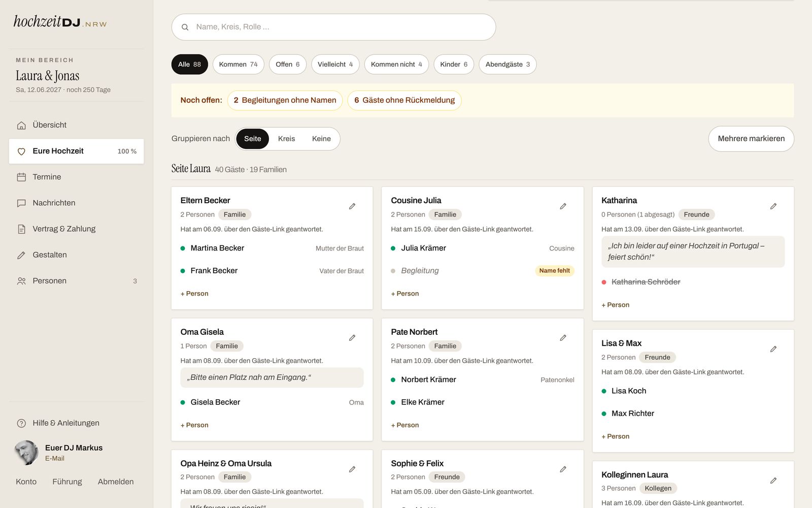
Task: Filter guests by Offen 6
Action: 288,65
